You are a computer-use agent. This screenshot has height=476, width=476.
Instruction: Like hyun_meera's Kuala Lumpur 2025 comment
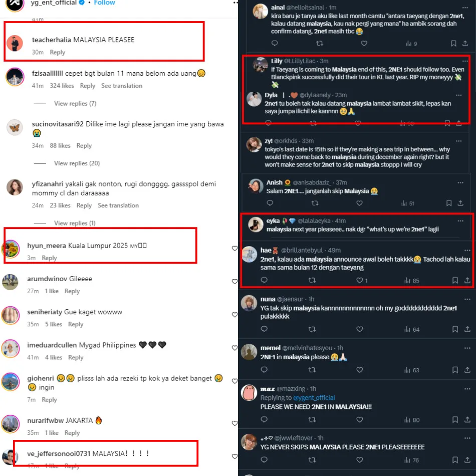(234, 249)
